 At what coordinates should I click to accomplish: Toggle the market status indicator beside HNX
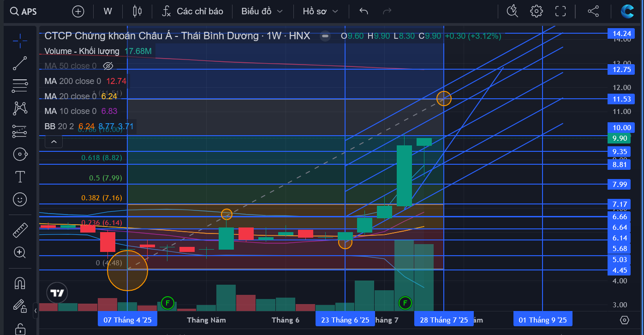click(325, 36)
